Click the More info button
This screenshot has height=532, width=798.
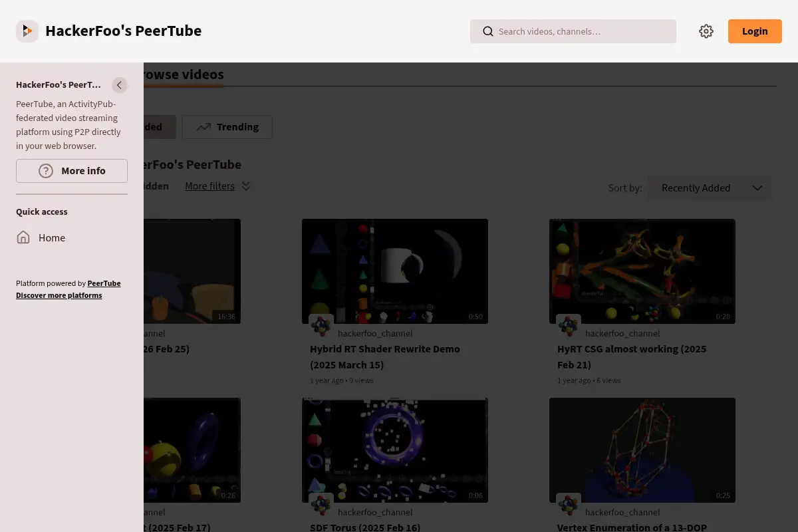pos(72,171)
